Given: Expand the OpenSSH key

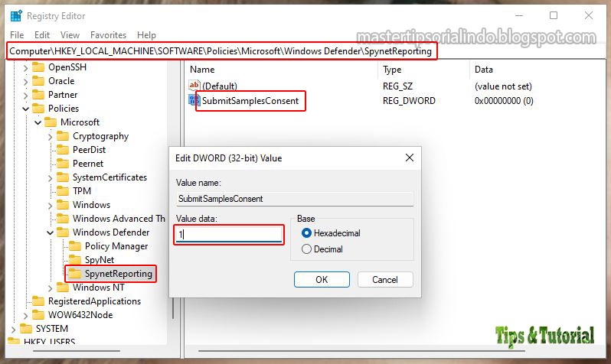Looking at the screenshot, I should 25,68.
